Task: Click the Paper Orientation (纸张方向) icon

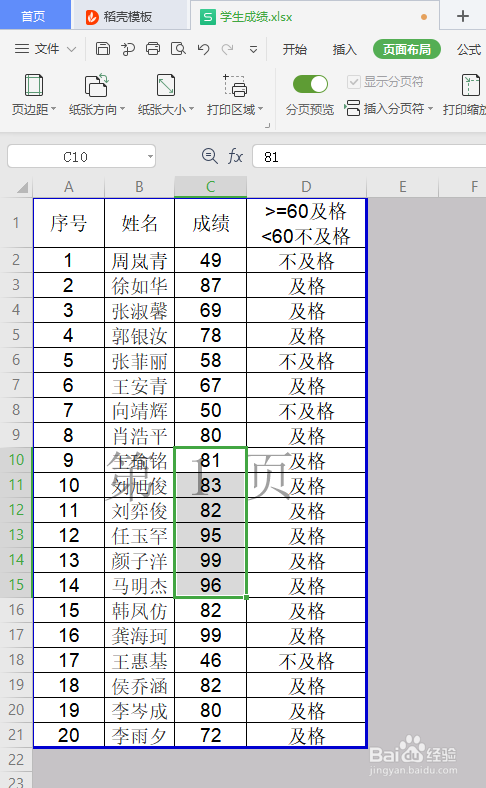Action: pos(96,85)
